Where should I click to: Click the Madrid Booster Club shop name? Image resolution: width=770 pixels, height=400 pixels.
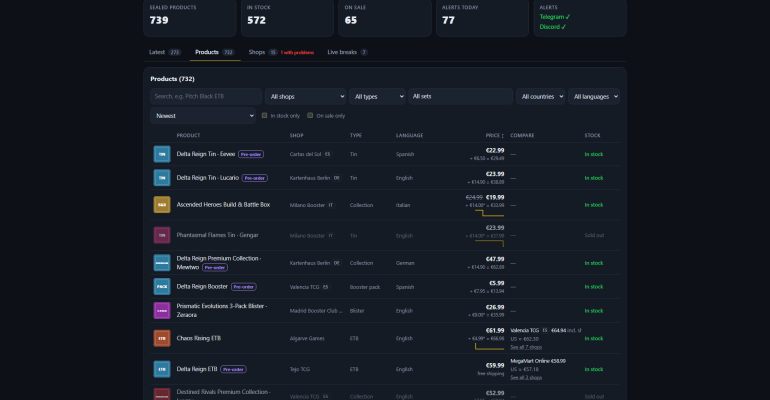[x=316, y=311]
